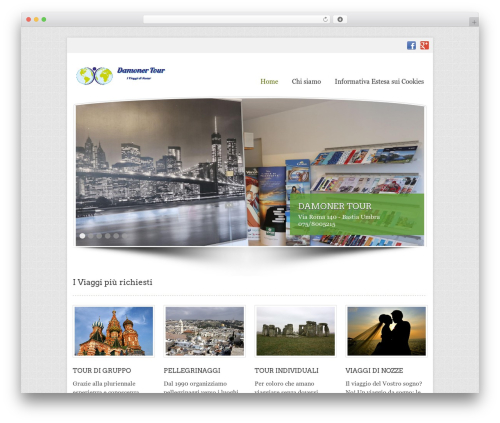
Task: Click the browser extension icon beside address bar
Action: coord(340,19)
